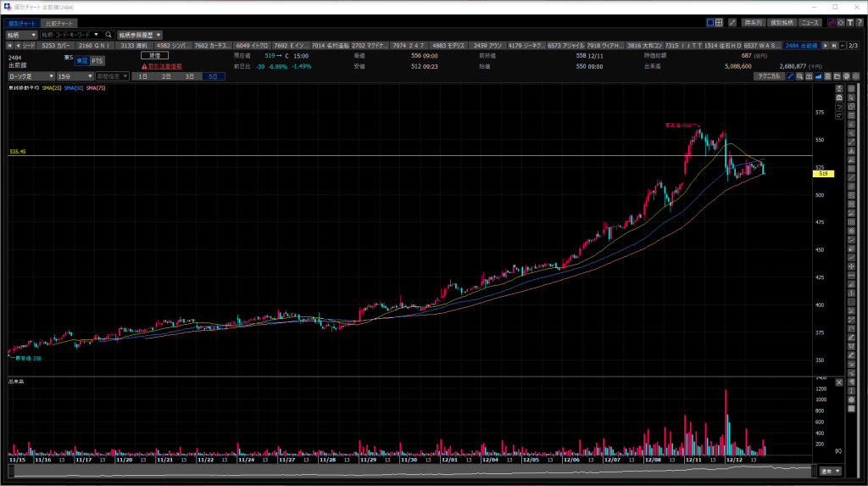Click the folder icon in chart toolbar
This screenshot has width=868, height=486.
point(837,76)
